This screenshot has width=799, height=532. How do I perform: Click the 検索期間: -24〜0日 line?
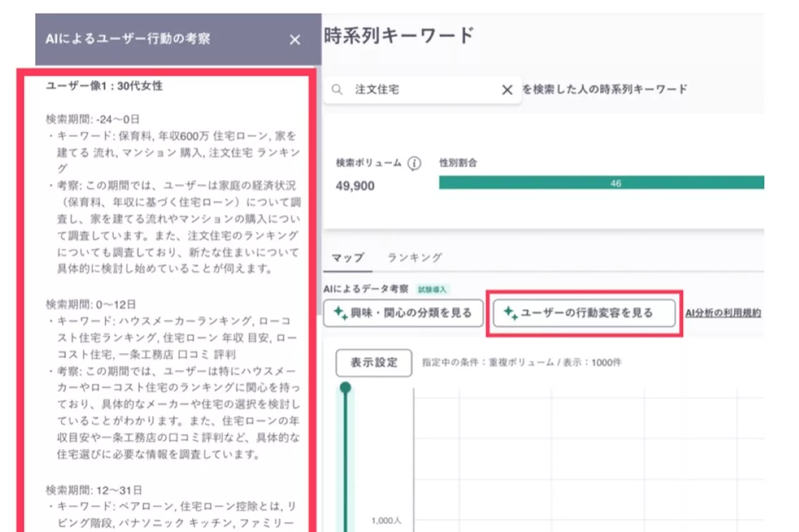coord(92,118)
